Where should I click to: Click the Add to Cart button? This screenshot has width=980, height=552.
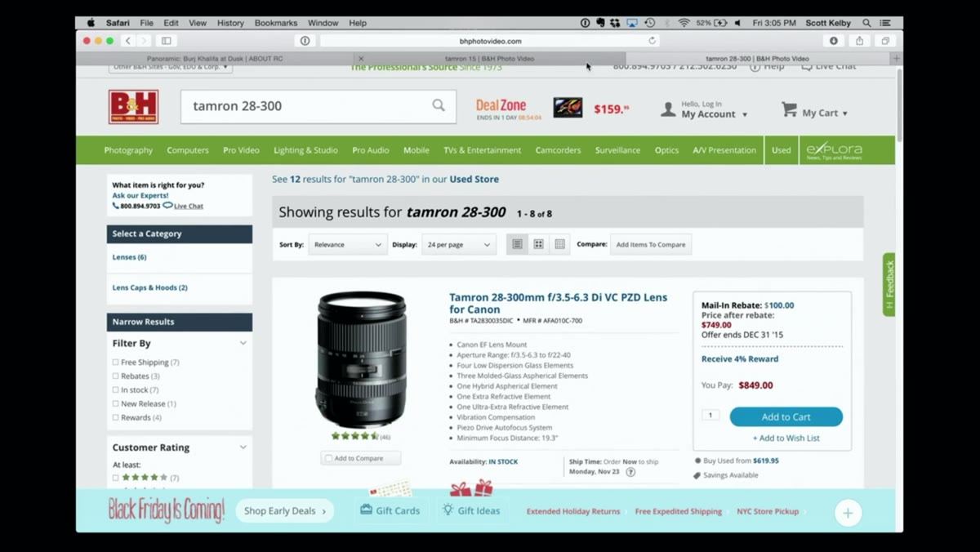tap(786, 416)
